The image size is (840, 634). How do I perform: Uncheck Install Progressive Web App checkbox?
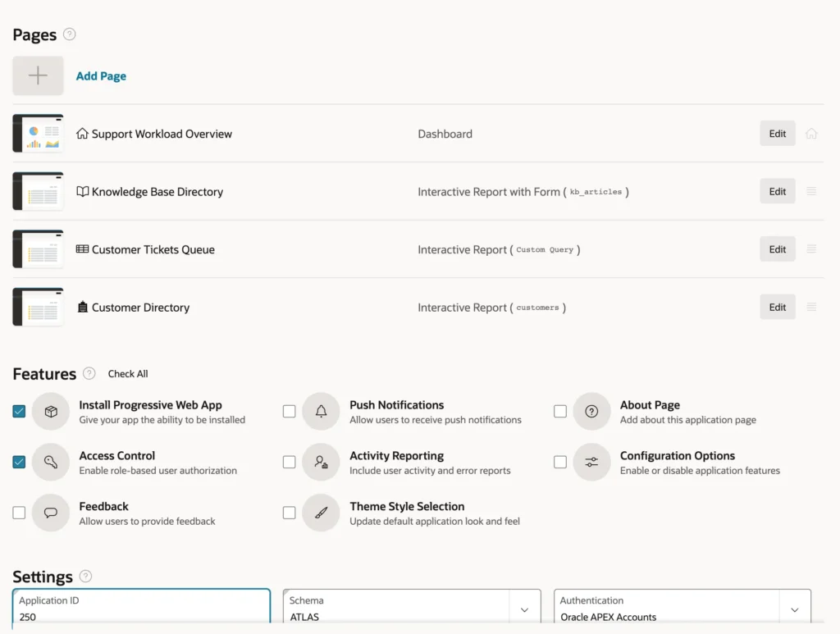[19, 411]
